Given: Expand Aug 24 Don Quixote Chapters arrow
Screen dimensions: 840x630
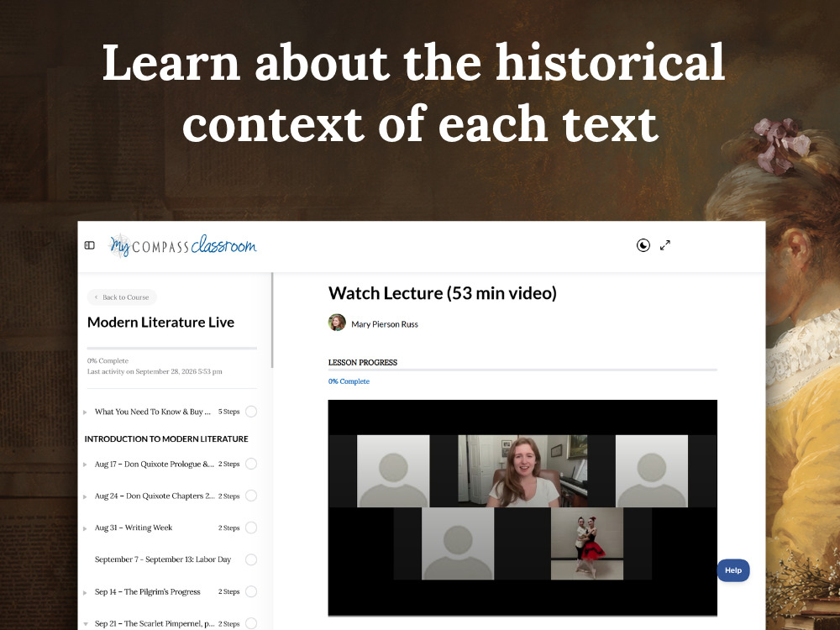Looking at the screenshot, I should coord(85,496).
